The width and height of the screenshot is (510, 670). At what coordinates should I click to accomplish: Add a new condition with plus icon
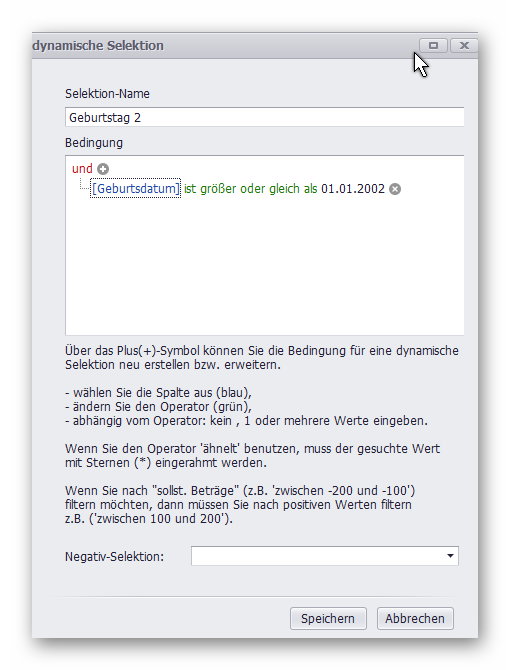coord(103,169)
